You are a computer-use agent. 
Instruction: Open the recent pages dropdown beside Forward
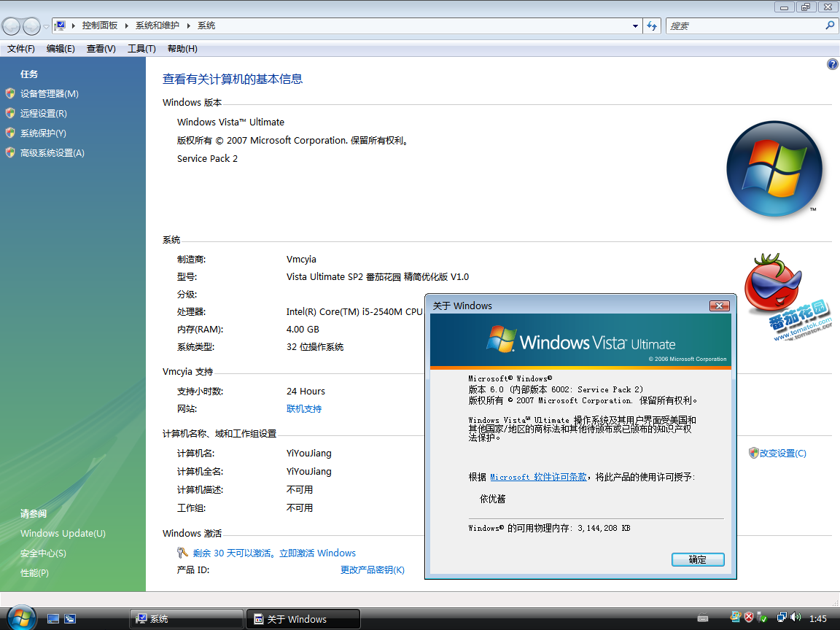(x=46, y=26)
